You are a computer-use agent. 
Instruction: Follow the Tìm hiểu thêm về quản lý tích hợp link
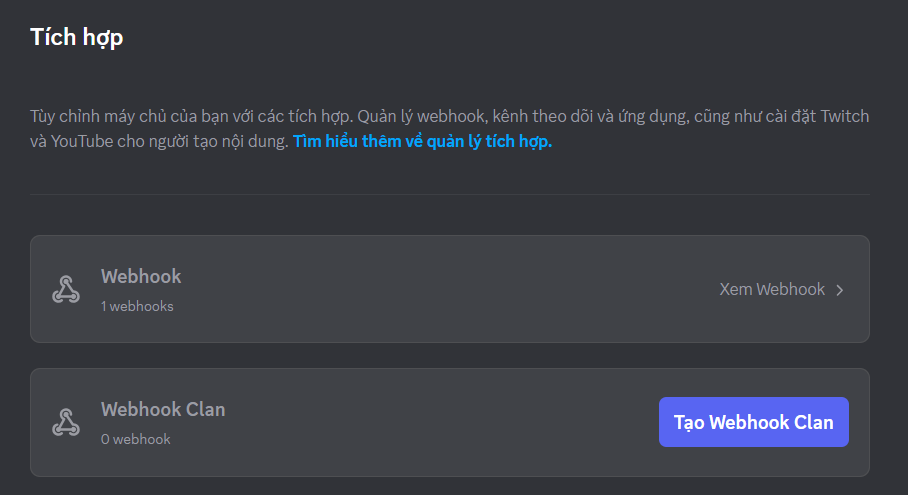tap(422, 141)
